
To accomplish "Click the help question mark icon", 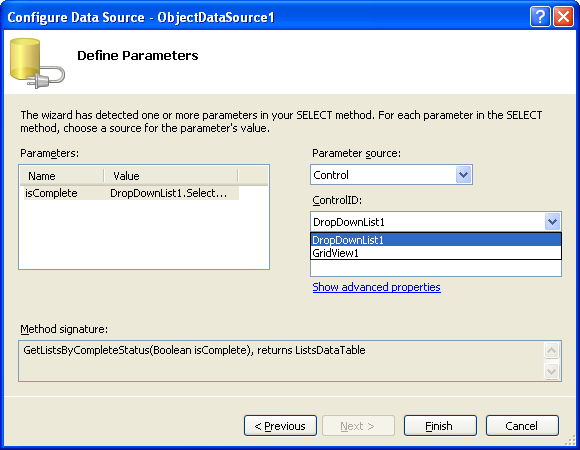I will [540, 17].
